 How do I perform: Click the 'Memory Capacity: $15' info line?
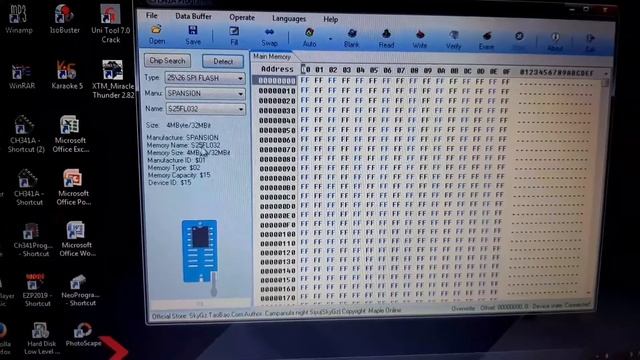click(179, 175)
